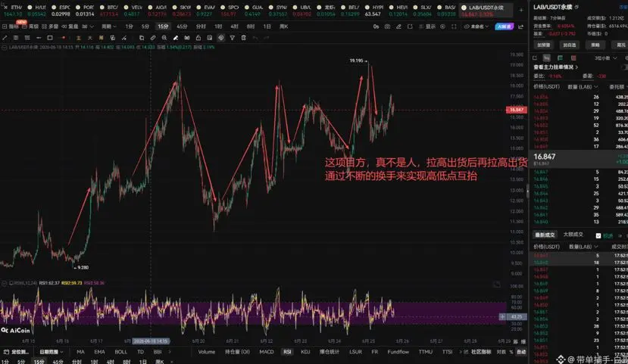This screenshot has width=628, height=364.
Task: Click the square layout icon in top bar
Action: coord(410,26)
